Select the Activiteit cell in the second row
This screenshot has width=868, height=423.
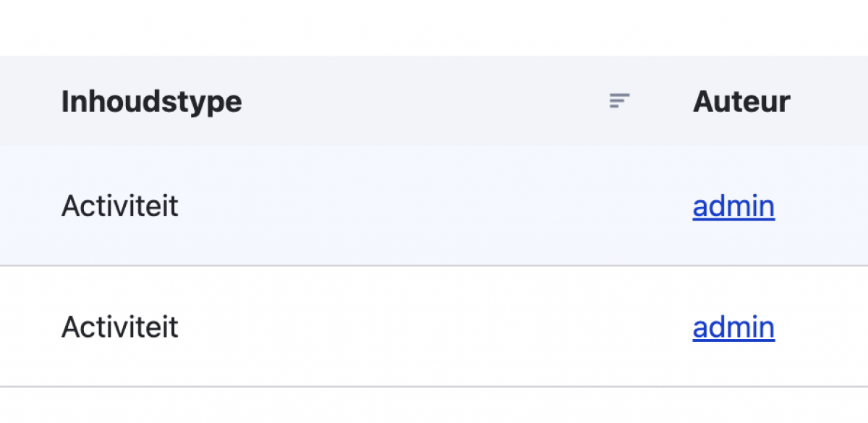(x=120, y=328)
